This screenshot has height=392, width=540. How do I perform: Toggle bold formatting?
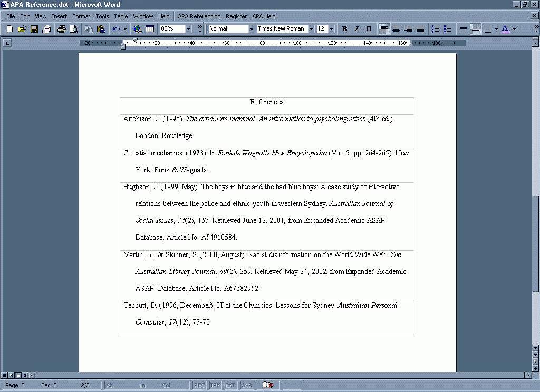(344, 29)
